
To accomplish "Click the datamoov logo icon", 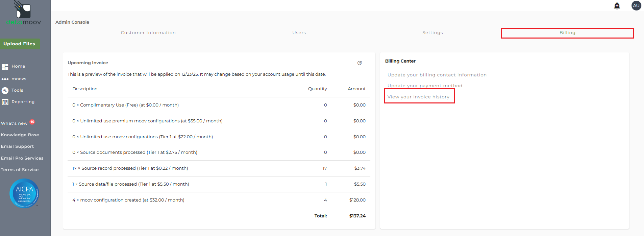I will tap(23, 10).
